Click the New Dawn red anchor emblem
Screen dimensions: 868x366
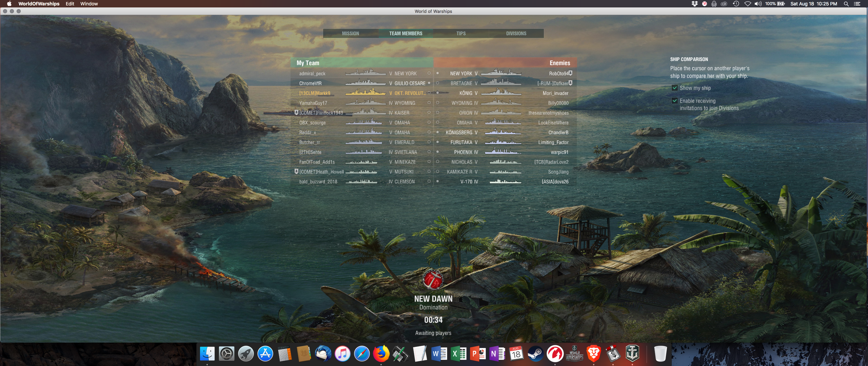[x=433, y=280]
